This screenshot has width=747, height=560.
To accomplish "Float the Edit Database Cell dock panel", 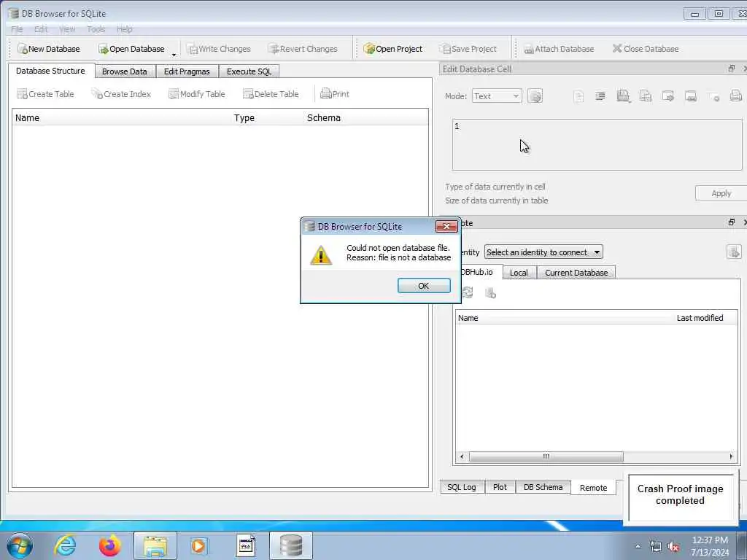I will (731, 69).
